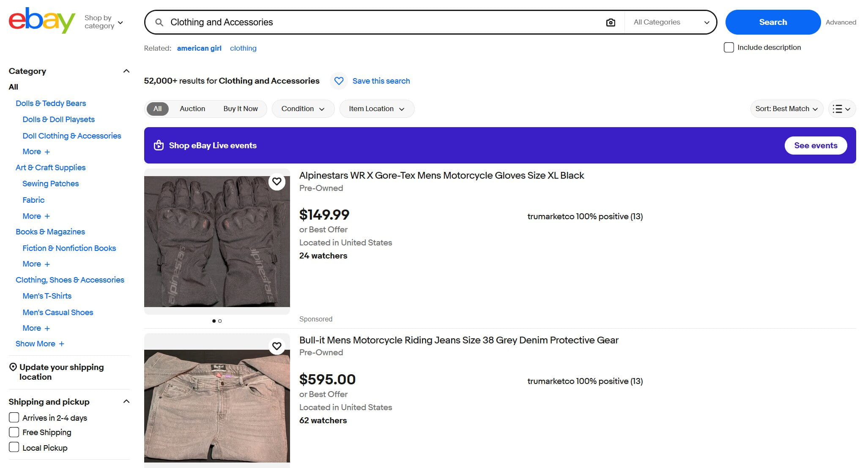Open the Fabric category
This screenshot has width=868, height=468.
[x=33, y=200]
